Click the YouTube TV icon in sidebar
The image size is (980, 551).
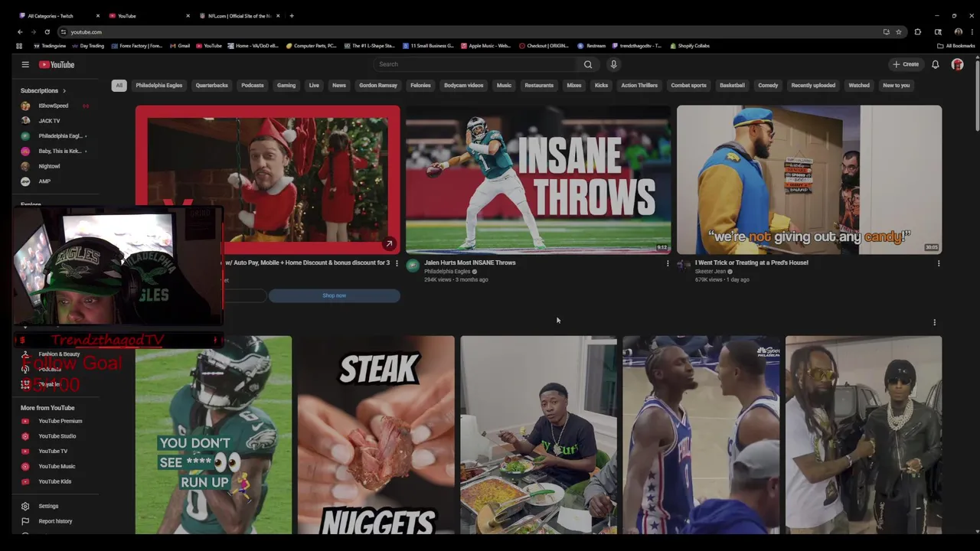(x=25, y=452)
